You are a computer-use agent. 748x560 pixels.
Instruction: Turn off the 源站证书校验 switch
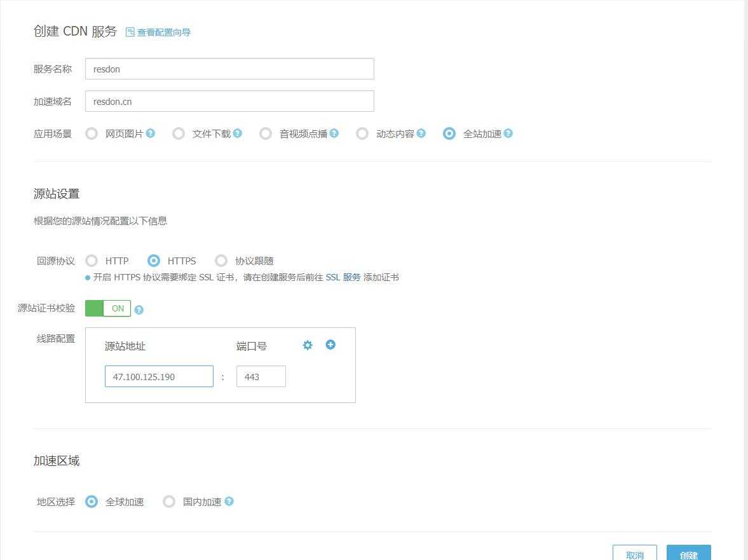108,308
